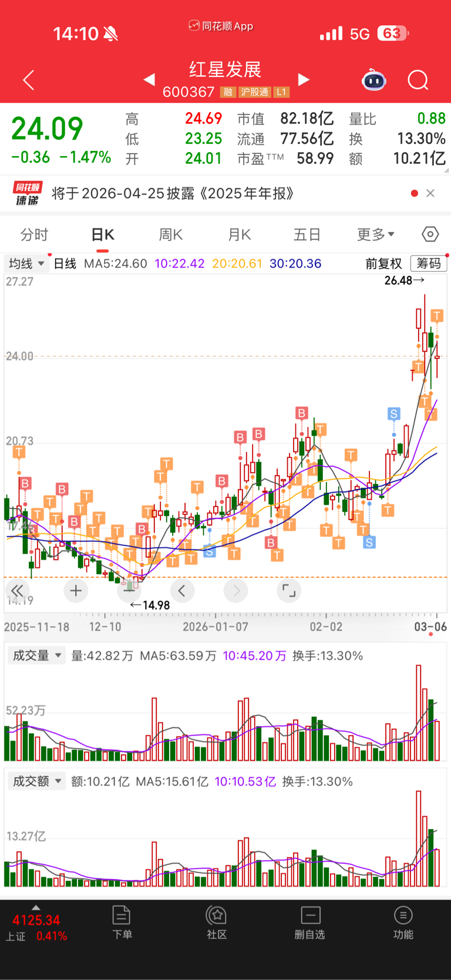The image size is (451, 980).
Task: Open chart settings hexagon icon
Action: 430,234
